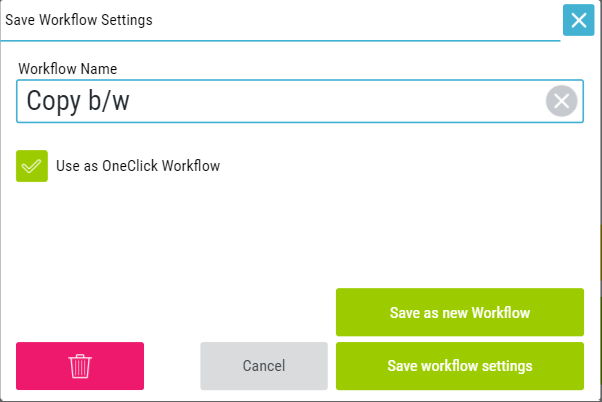Viewport: 602px width, 402px height.
Task: Click the "Workflow Name" field label
Action: pyautogui.click(x=68, y=69)
